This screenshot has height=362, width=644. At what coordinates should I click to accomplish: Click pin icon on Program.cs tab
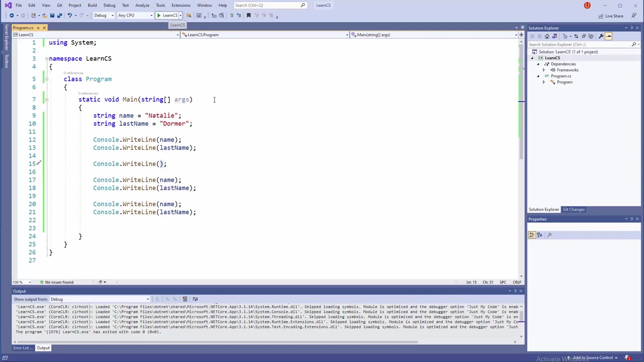coord(38,28)
